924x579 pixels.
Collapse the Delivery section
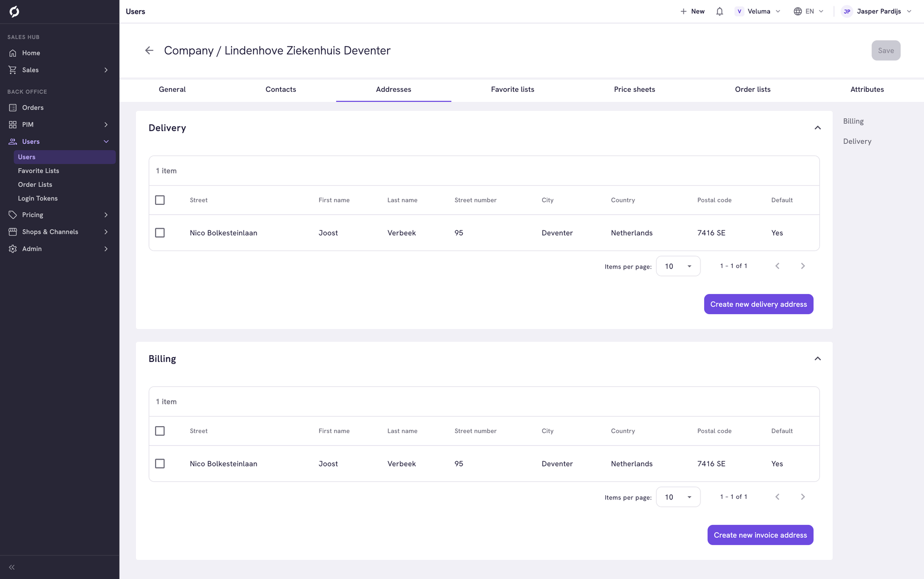tap(818, 128)
